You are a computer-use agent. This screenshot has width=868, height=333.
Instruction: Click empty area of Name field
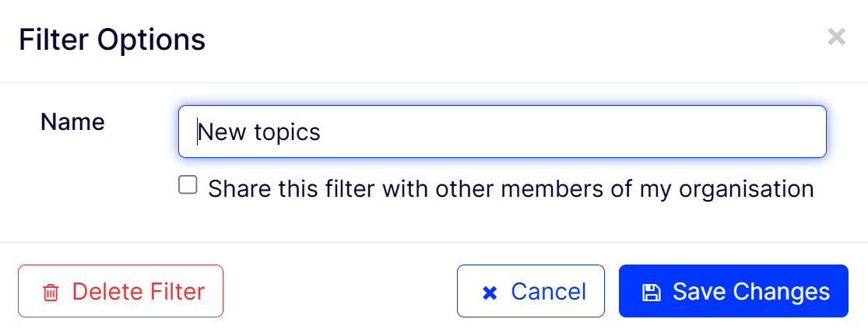click(584, 132)
